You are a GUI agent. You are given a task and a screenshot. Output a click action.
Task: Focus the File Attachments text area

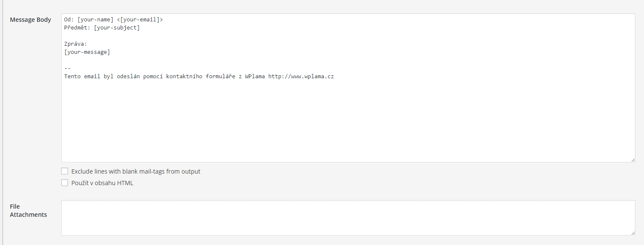tap(348, 218)
